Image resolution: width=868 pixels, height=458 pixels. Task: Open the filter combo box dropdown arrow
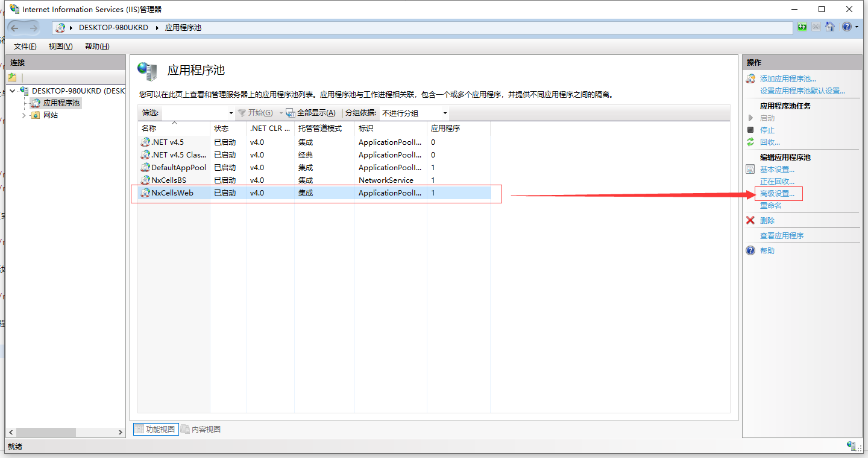(x=231, y=113)
